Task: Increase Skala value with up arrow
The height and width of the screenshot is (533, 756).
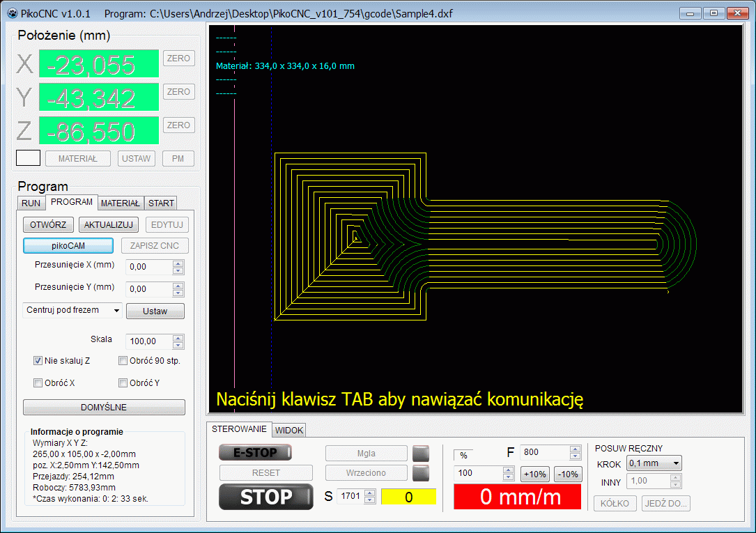Action: pos(178,338)
